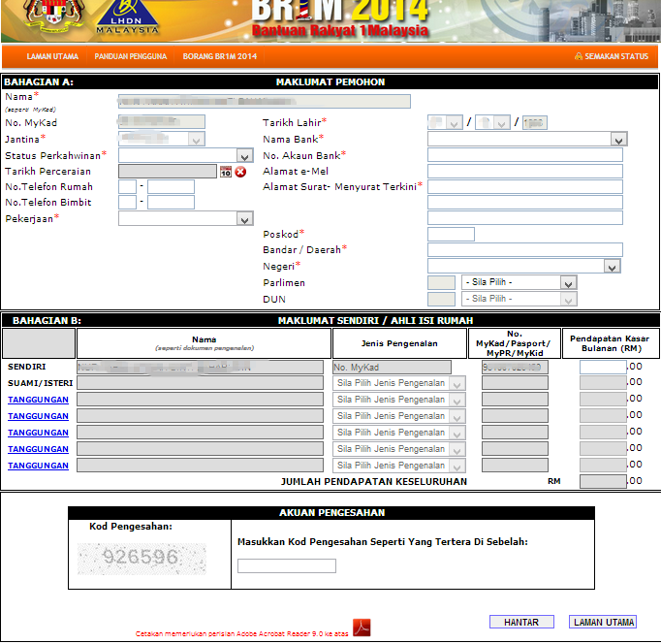Open Borang BR1M 2014 menu item
661x644 pixels.
click(x=220, y=56)
